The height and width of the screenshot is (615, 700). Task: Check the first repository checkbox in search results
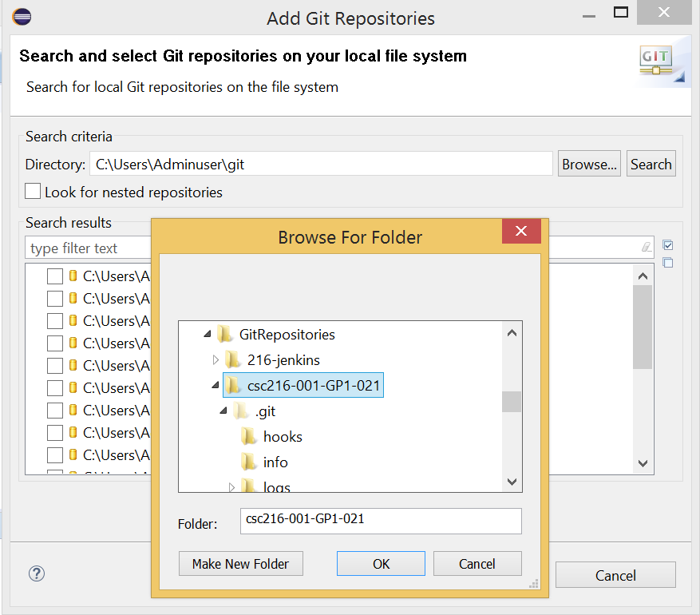(x=53, y=276)
